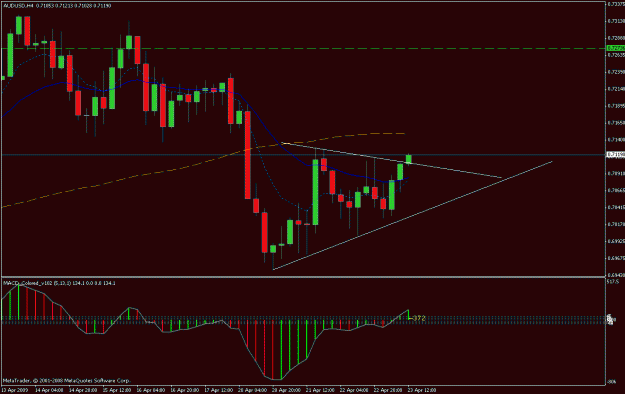Click the '16 Apr 20:00' time label
The image size is (625, 394).
pos(185,390)
